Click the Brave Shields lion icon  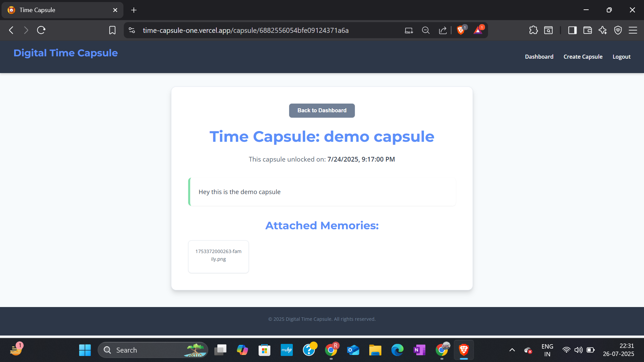[461, 31]
